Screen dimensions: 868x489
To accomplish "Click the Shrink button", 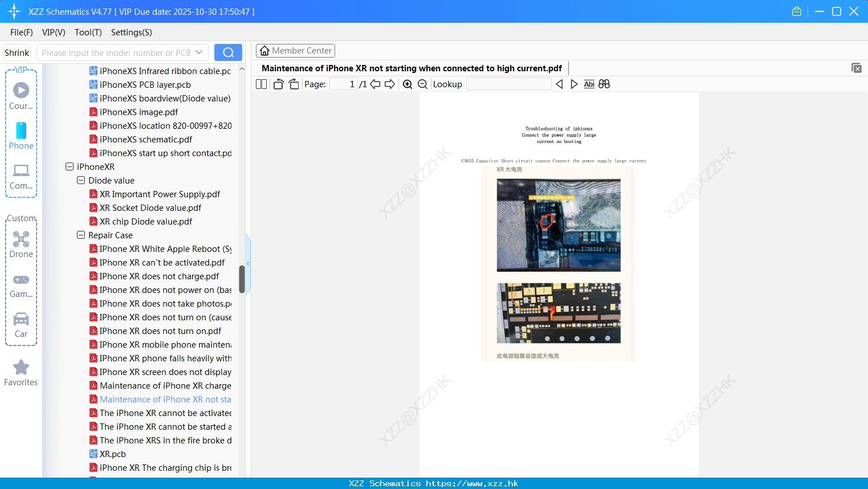I will [x=17, y=52].
